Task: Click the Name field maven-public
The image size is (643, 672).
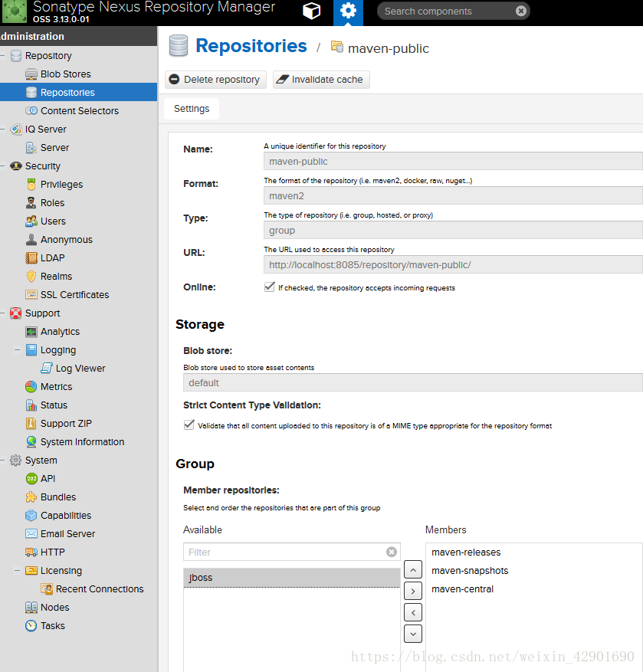Action: [x=453, y=162]
